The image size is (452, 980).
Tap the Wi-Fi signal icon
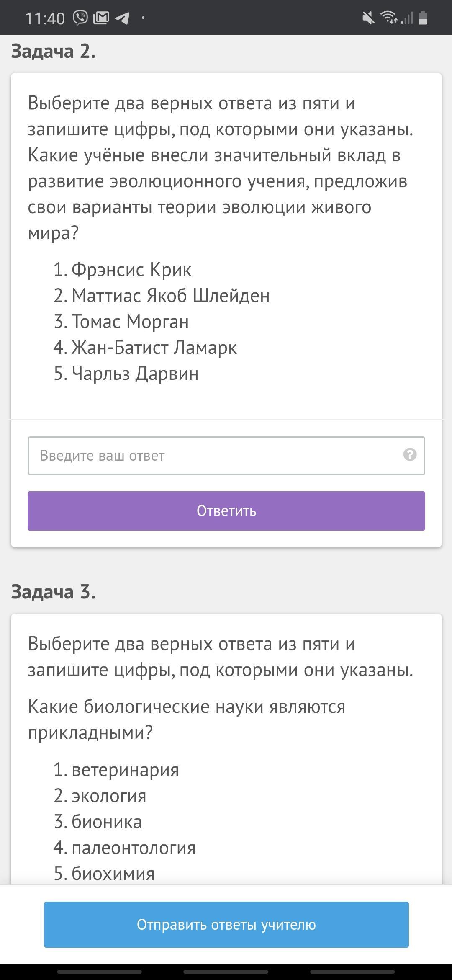pyautogui.click(x=388, y=18)
